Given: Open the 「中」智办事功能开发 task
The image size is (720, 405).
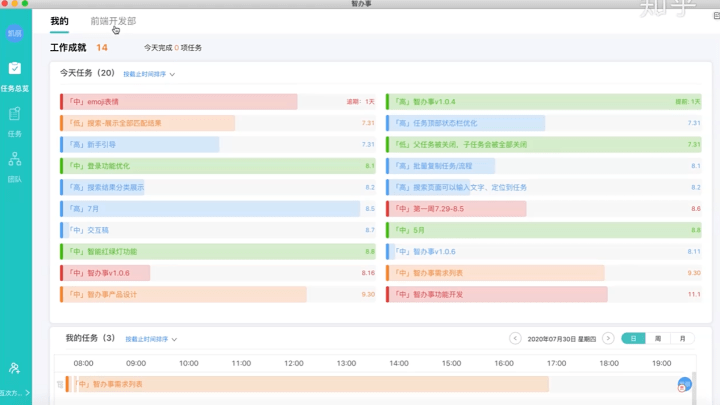Looking at the screenshot, I should point(497,295).
